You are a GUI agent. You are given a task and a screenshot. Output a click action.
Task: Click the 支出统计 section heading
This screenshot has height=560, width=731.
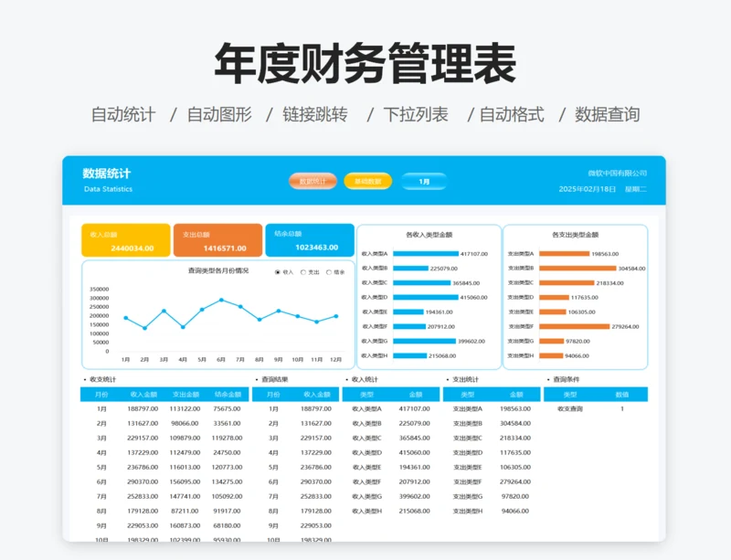[465, 379]
